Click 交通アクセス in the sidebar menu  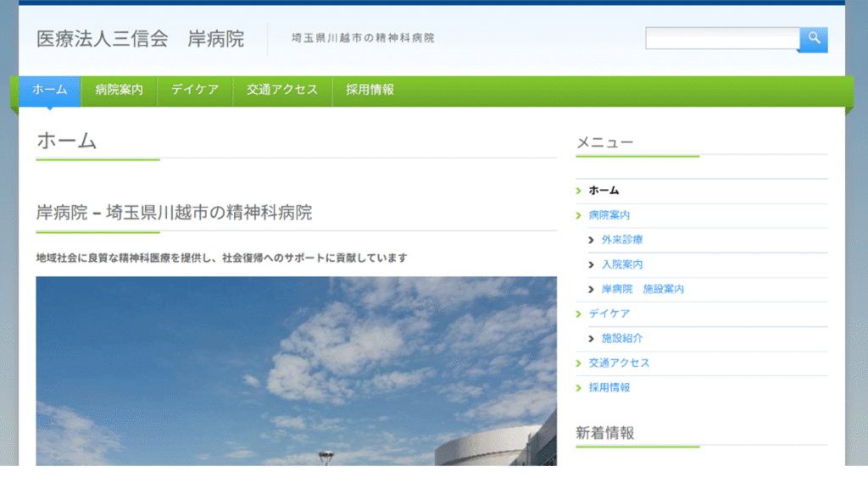point(619,363)
